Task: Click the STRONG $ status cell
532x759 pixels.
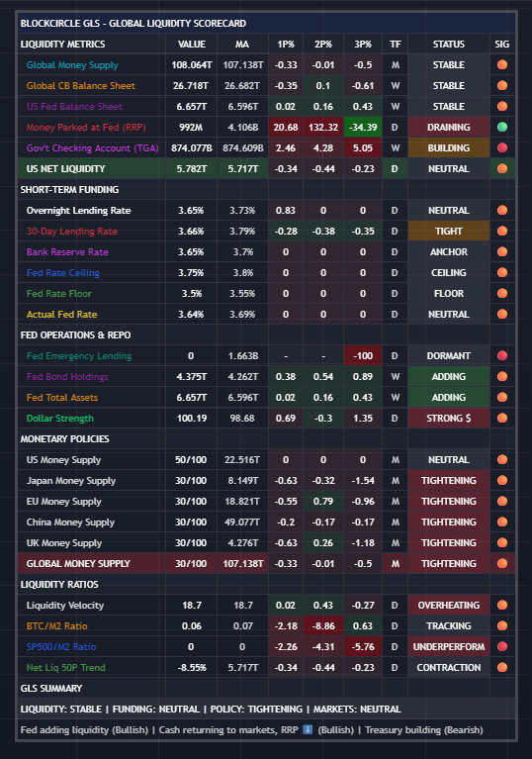Action: pyautogui.click(x=448, y=419)
